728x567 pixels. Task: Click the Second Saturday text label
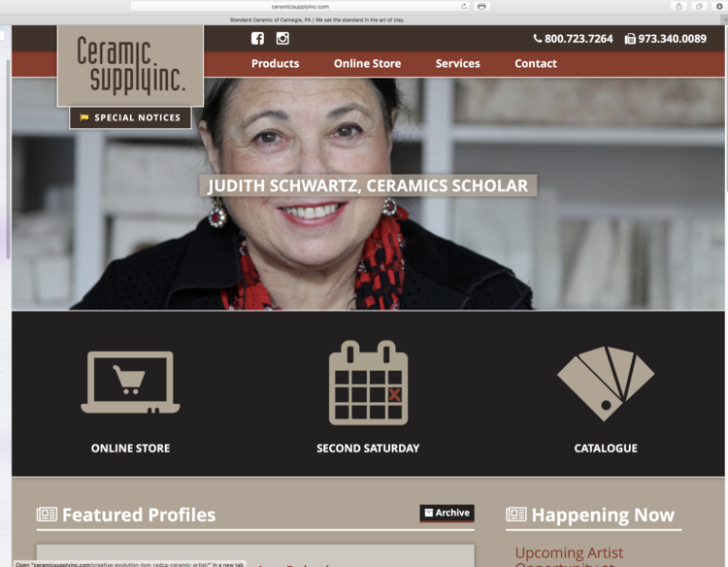coord(368,449)
